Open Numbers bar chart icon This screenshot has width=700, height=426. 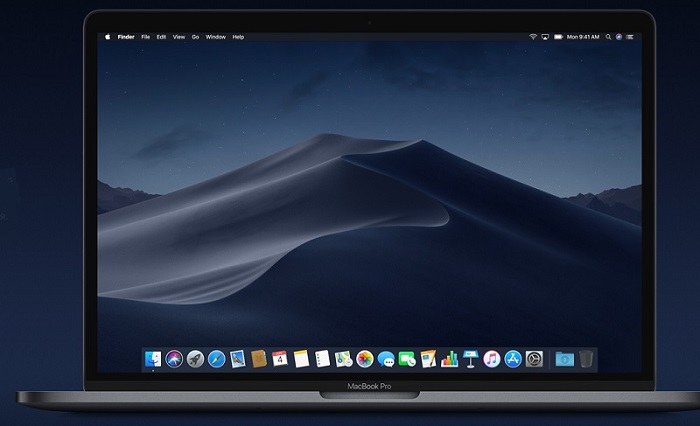pyautogui.click(x=450, y=359)
